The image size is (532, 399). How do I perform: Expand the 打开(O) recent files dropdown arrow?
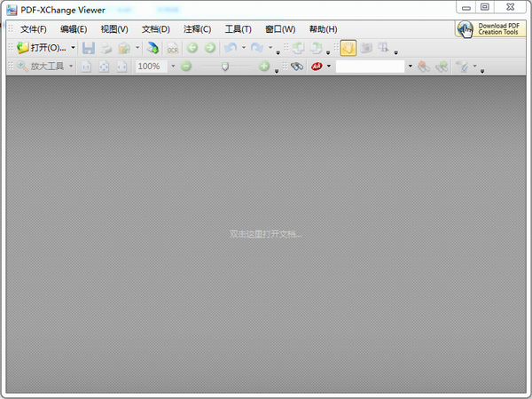coord(73,48)
